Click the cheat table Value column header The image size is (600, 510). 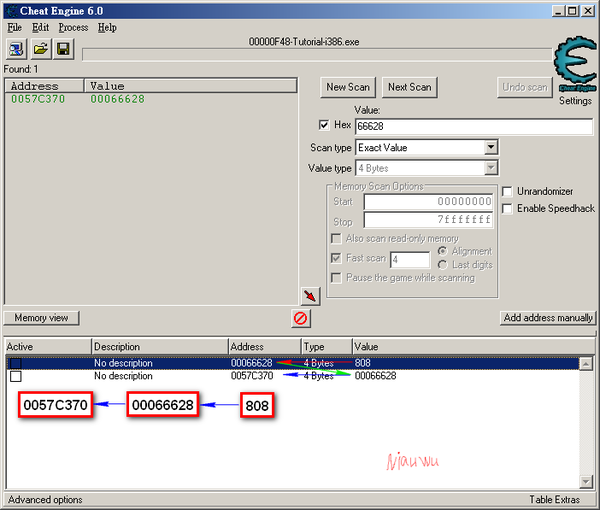point(473,347)
